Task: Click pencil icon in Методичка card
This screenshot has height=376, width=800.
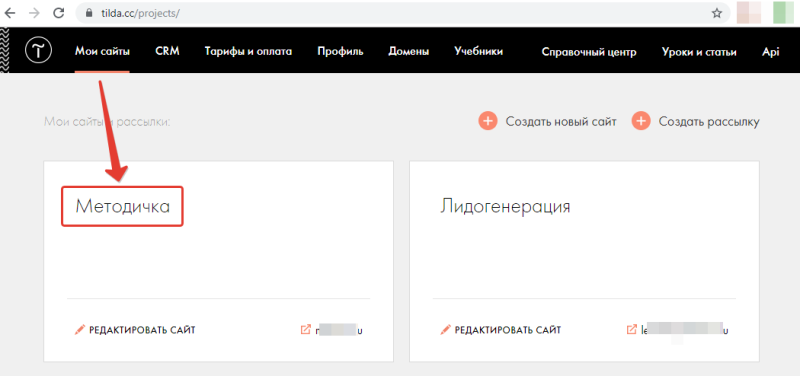Action: (80, 330)
